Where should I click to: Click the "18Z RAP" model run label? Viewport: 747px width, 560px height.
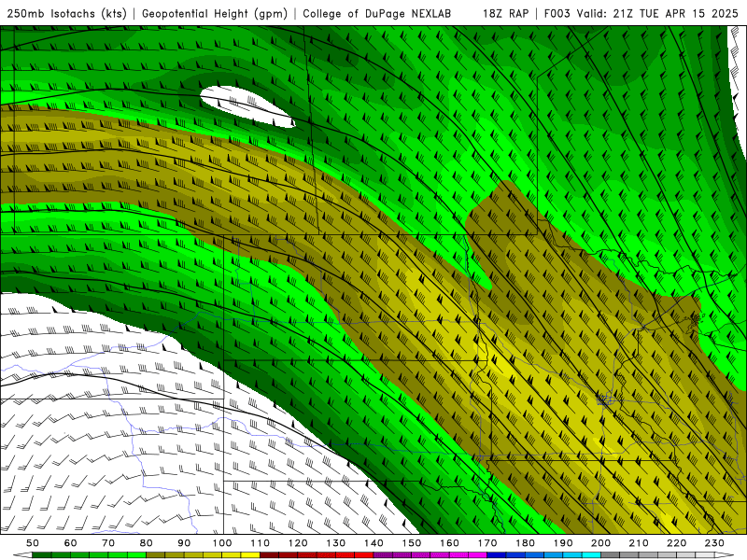(x=505, y=13)
